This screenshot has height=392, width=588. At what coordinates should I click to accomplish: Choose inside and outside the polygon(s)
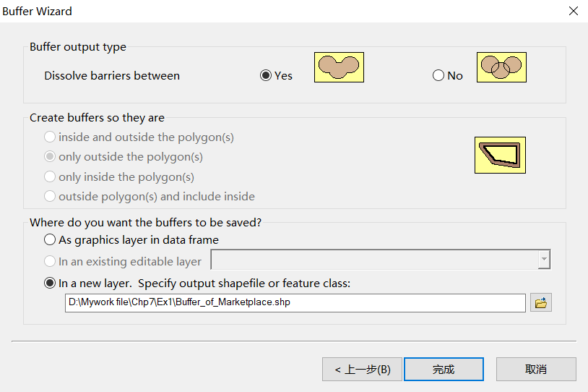[x=50, y=137]
